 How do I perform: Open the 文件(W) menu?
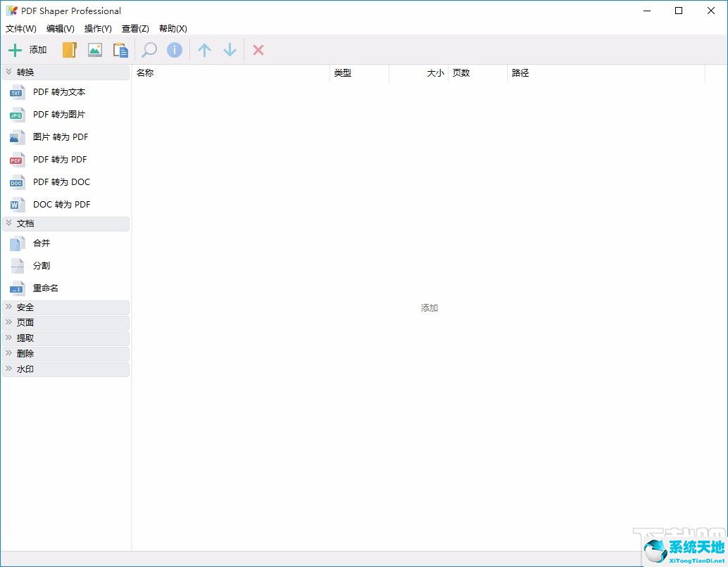pos(21,29)
